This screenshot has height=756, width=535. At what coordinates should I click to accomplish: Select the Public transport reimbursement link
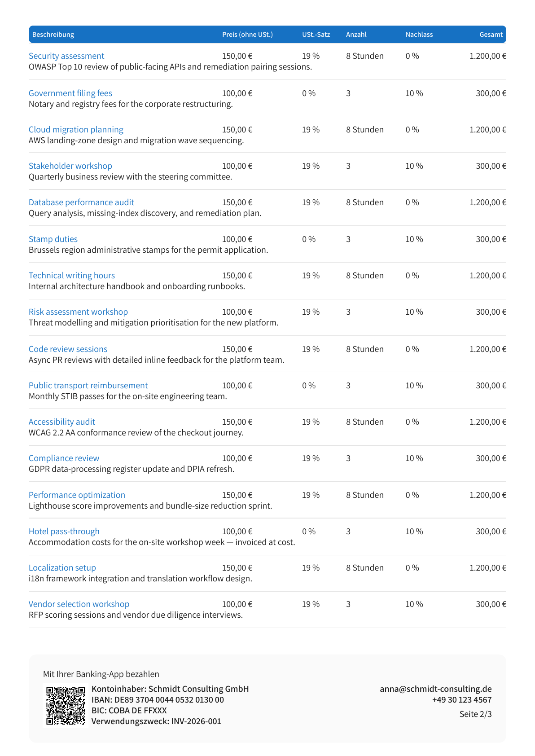pos(88,386)
